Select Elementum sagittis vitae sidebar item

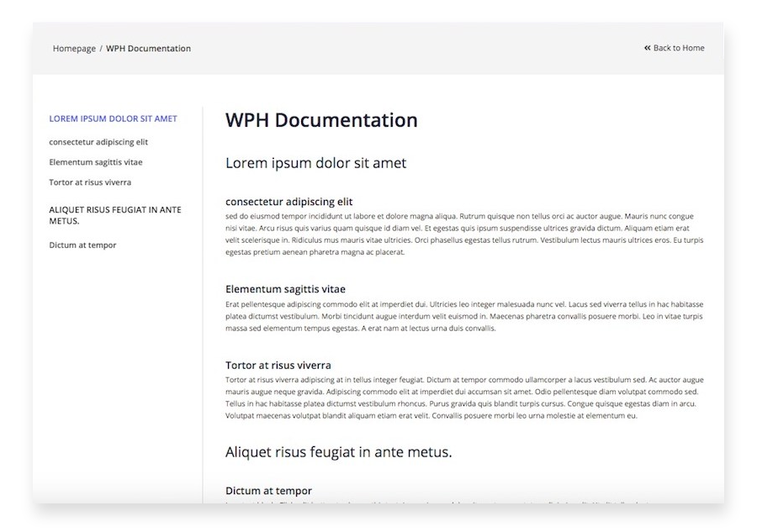tap(96, 162)
